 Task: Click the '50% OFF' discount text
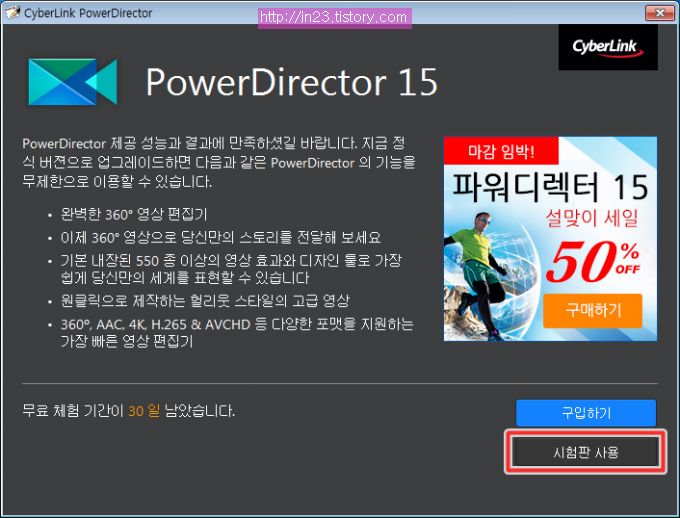[593, 262]
